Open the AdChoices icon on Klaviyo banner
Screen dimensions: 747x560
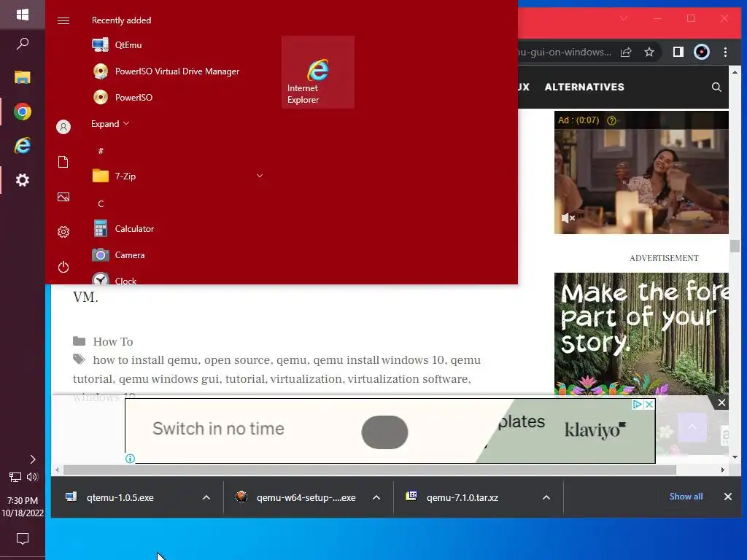tap(638, 404)
